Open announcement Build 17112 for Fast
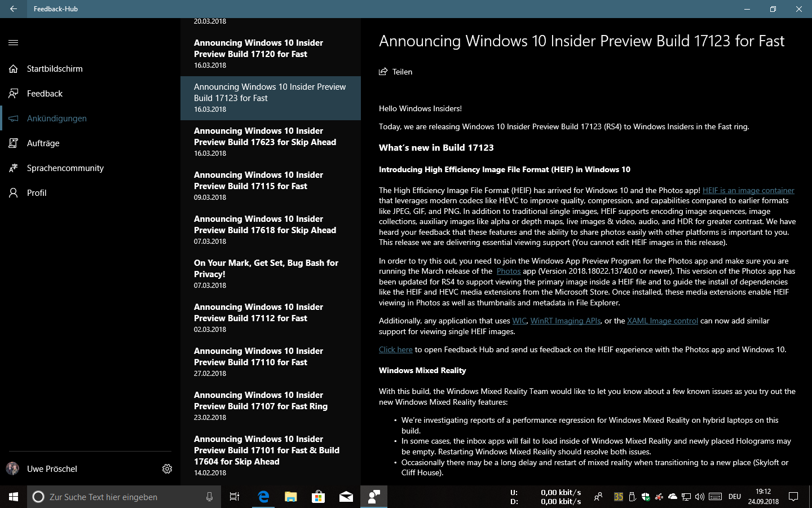This screenshot has width=812, height=508. [271, 318]
